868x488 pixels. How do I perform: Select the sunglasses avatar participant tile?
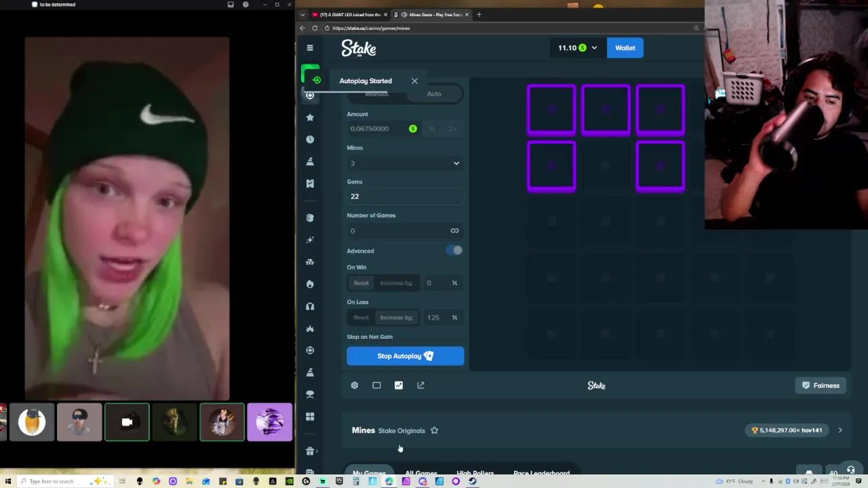click(79, 422)
